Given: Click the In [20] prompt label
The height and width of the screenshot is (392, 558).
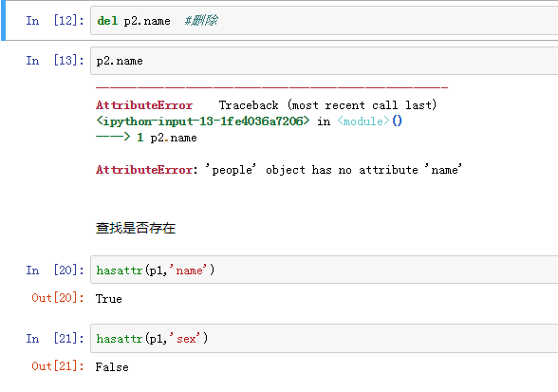Looking at the screenshot, I should tap(55, 271).
